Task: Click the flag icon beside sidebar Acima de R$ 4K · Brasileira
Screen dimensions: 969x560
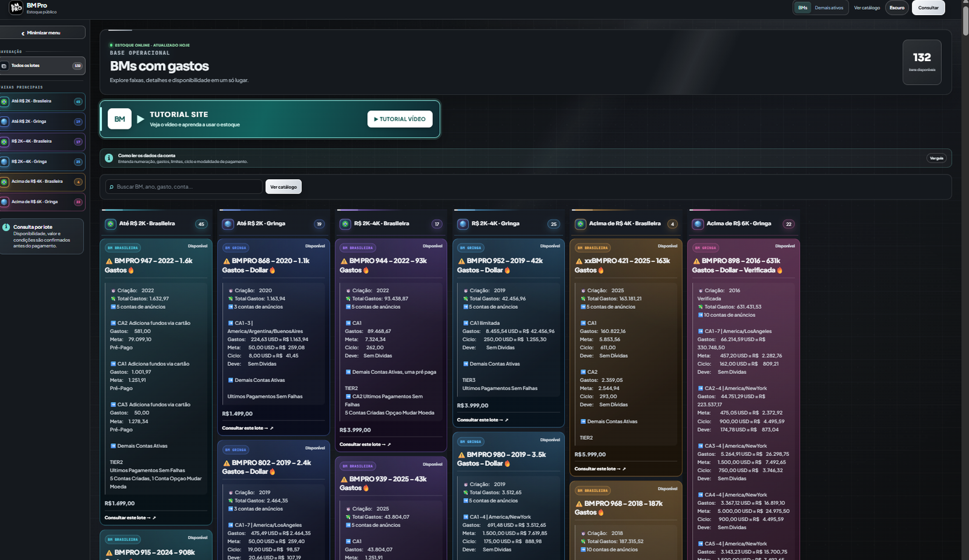Action: 4,182
